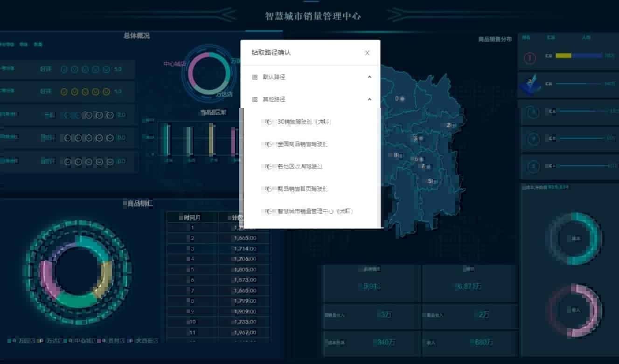Click the 商品销售分布 map heading
The image size is (619, 364).
[x=495, y=40]
